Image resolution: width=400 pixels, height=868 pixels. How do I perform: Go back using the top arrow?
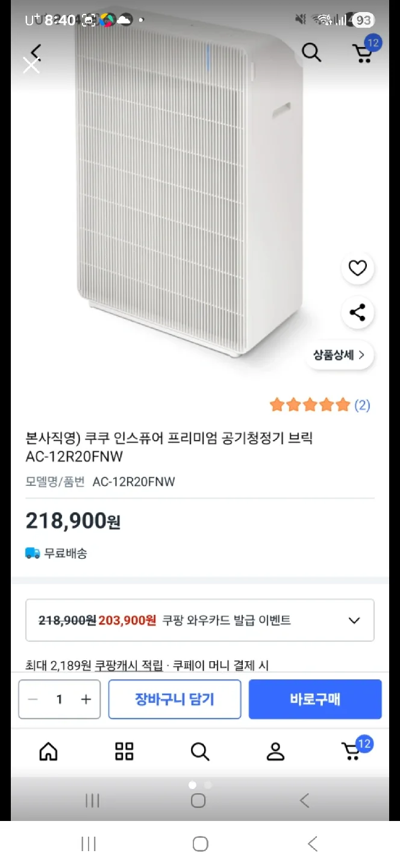[37, 51]
